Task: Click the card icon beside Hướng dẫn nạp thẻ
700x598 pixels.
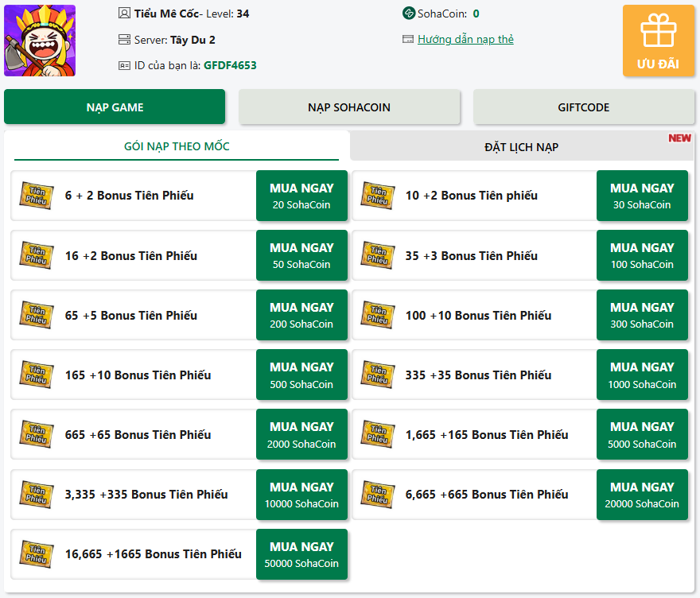Action: click(408, 39)
